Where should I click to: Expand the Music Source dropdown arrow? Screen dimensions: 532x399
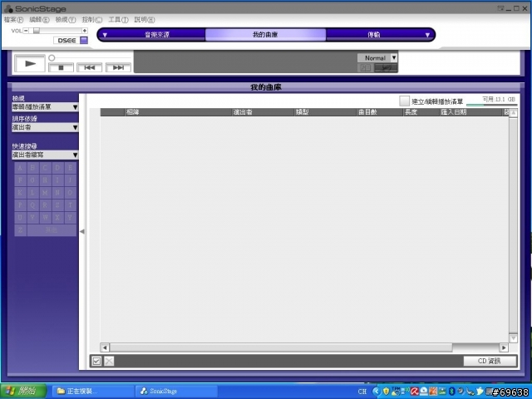(x=105, y=35)
